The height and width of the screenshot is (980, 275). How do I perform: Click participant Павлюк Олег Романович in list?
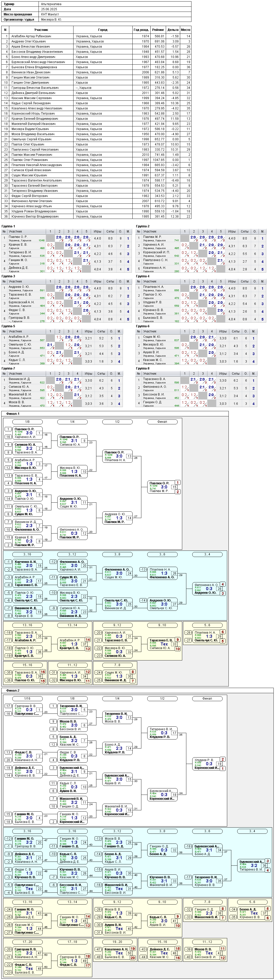30,160
